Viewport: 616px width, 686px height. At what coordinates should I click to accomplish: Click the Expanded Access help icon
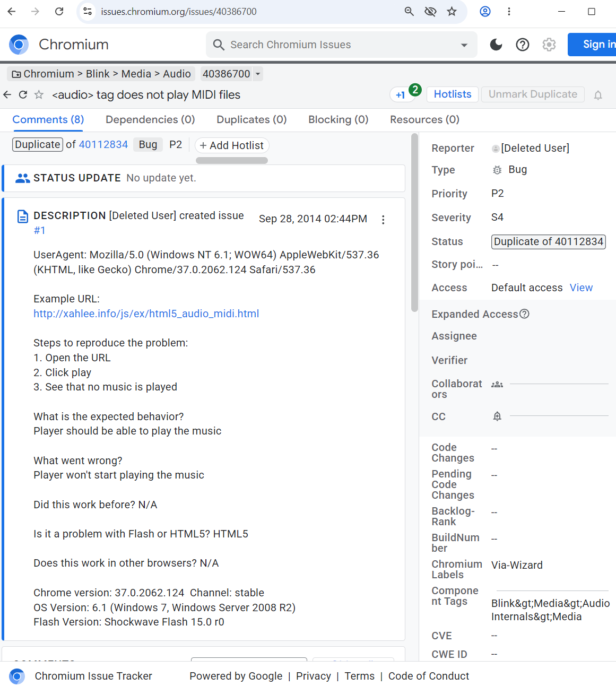524,314
